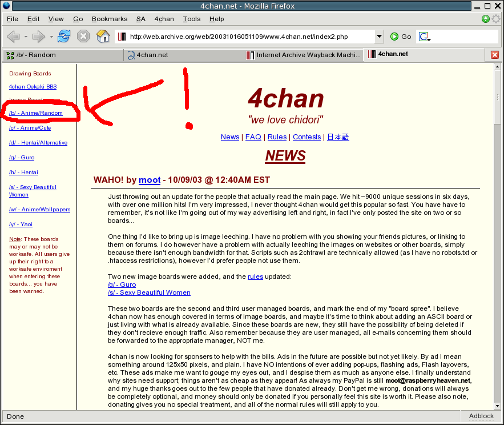Screen dimensions: 504x425
Task: Click the scrollbar down arrow
Action: tap(497, 406)
